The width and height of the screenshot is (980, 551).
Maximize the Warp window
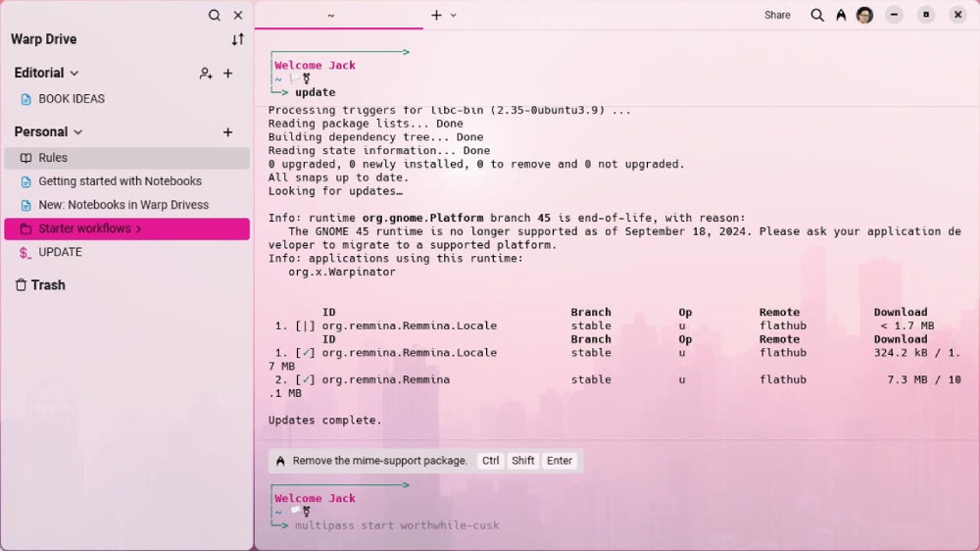pyautogui.click(x=926, y=15)
